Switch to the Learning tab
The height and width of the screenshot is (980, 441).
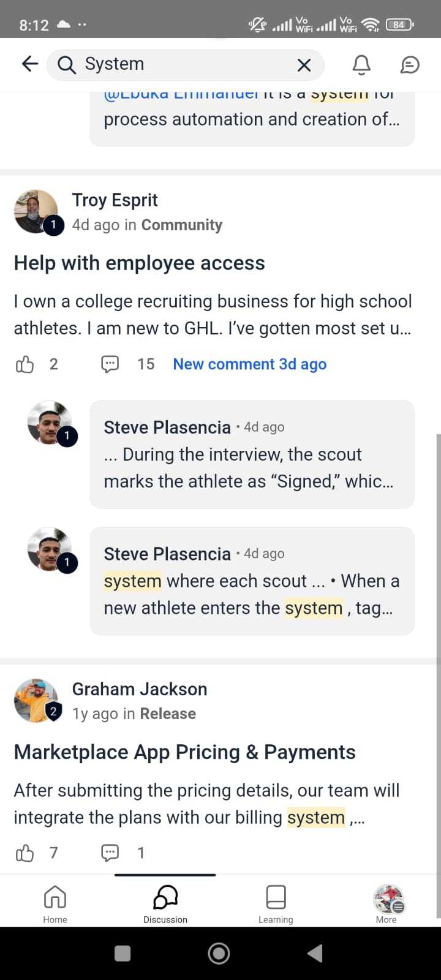276,903
